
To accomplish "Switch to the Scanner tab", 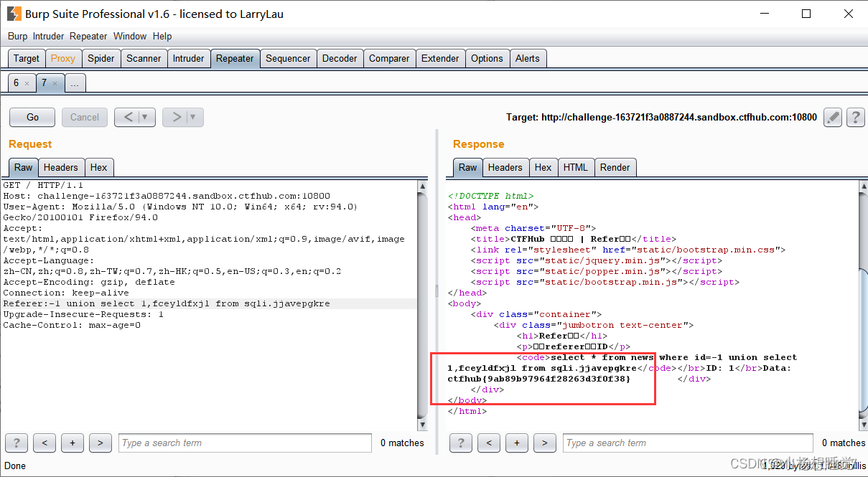I will (x=144, y=59).
